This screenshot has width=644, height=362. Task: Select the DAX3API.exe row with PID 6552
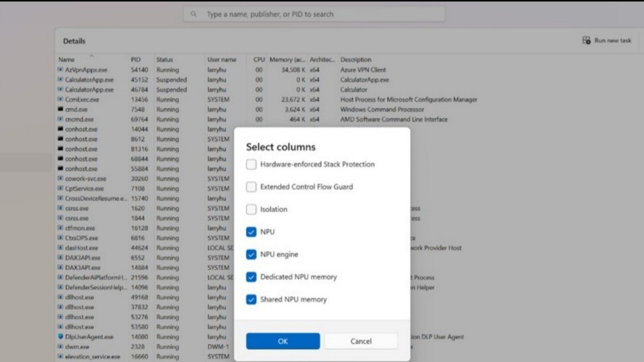[145, 257]
